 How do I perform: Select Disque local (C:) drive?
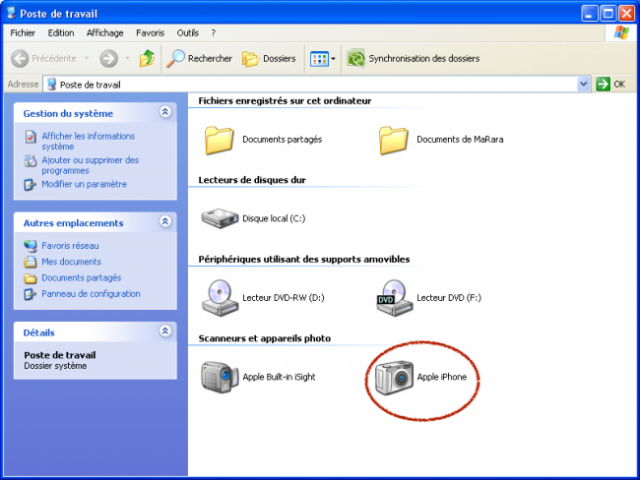(220, 217)
